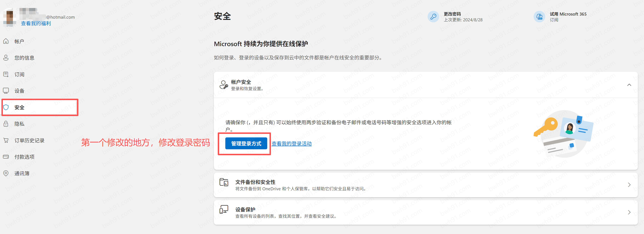Expand the 设备保护 section arrow
The width and height of the screenshot is (644, 234).
pyautogui.click(x=629, y=212)
